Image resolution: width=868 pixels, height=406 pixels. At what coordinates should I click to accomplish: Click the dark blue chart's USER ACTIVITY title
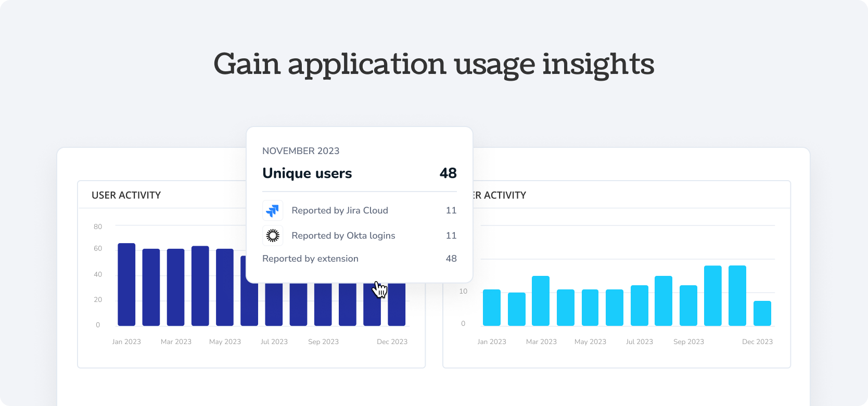pos(126,195)
